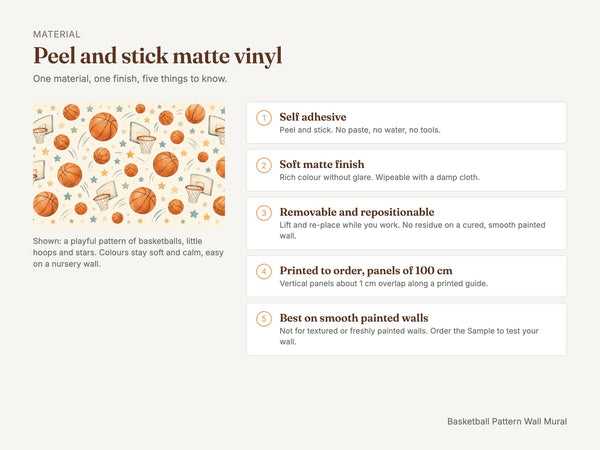Select the Soft matte finish heading
Image resolution: width=600 pixels, height=450 pixels.
coord(322,164)
